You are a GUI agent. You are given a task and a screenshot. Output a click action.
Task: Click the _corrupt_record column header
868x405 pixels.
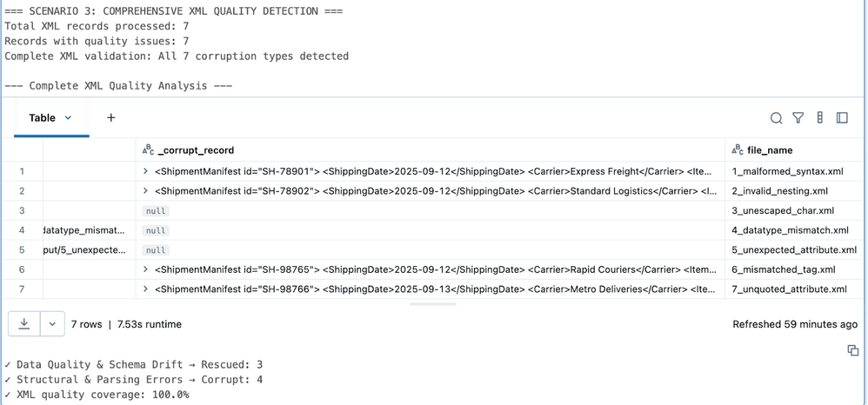196,150
